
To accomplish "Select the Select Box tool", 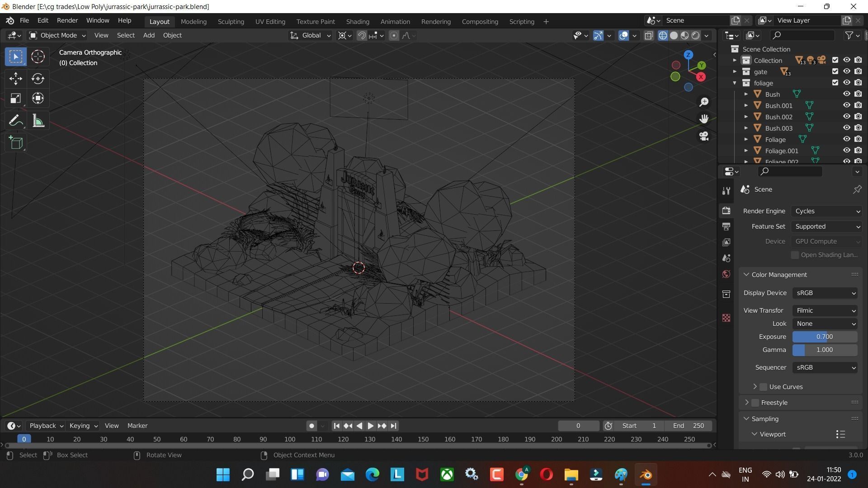I will pos(16,56).
